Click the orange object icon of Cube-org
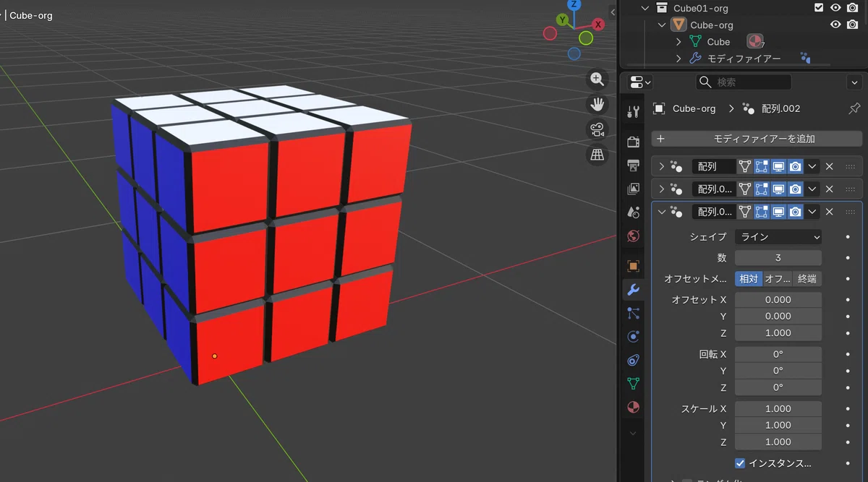The width and height of the screenshot is (868, 482). click(x=678, y=25)
